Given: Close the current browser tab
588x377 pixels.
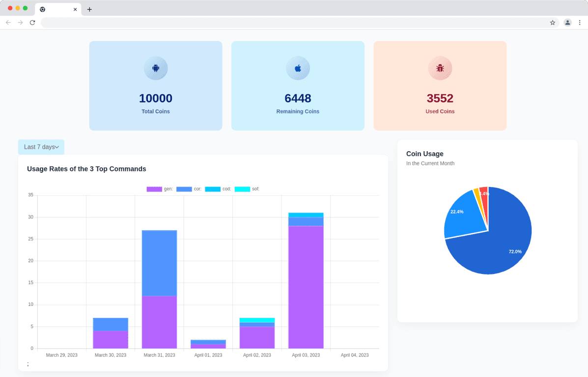Looking at the screenshot, I should 75,9.
